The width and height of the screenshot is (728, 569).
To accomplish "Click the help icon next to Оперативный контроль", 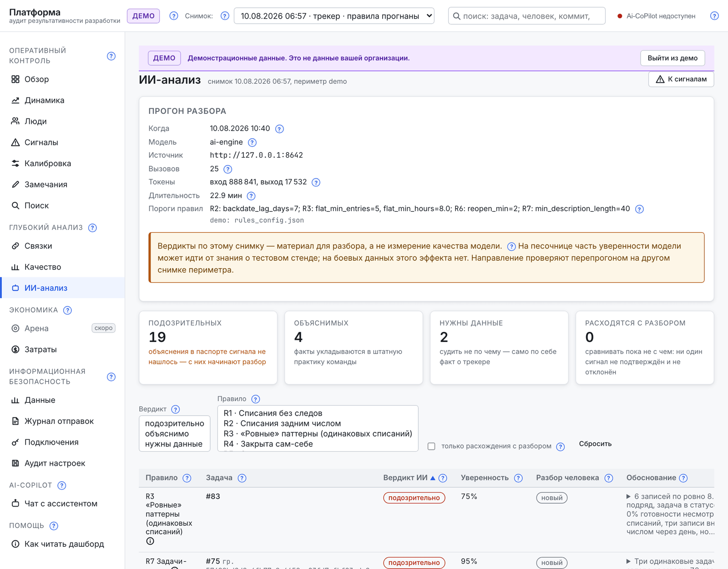I will coord(111,56).
